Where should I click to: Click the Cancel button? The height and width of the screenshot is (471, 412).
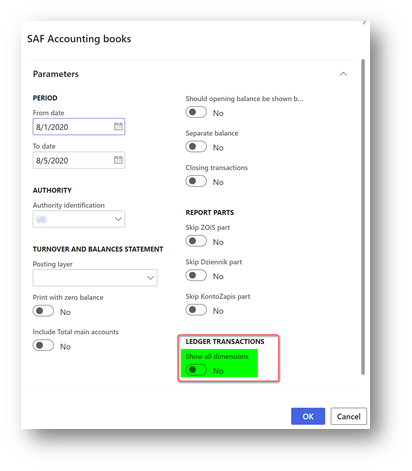[349, 416]
